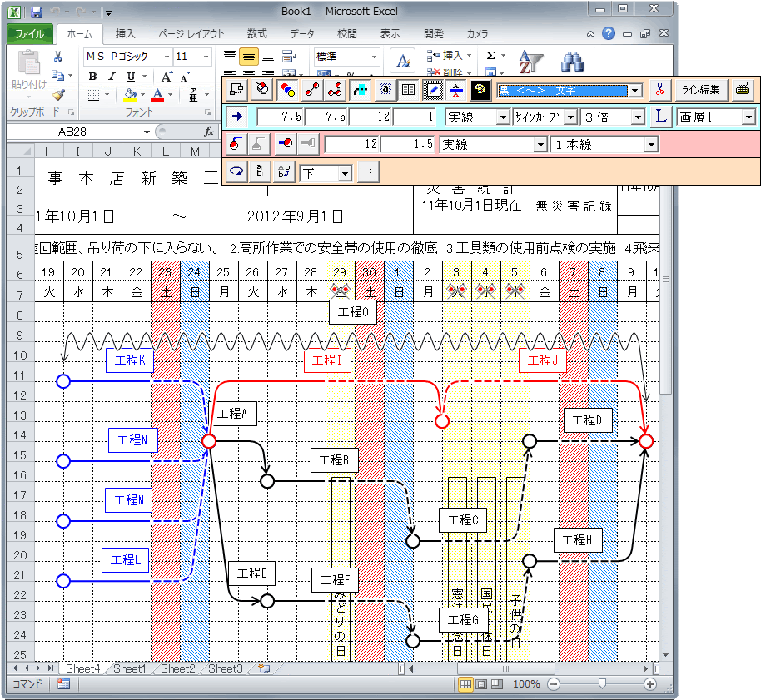Toggle Bold formatting in the ribbon
The width and height of the screenshot is (761, 700).
coord(92,77)
